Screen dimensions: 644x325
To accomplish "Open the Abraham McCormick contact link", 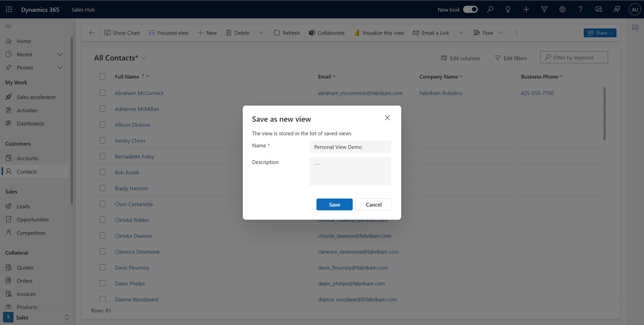I will 139,93.
